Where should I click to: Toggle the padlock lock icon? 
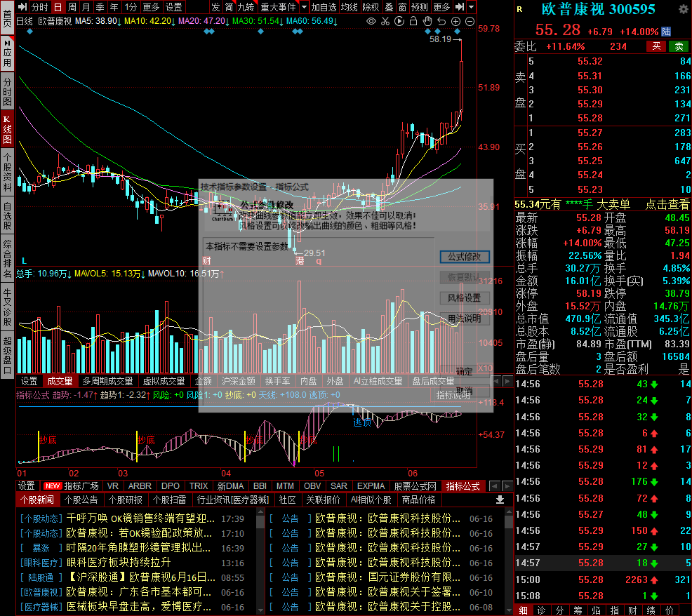pyautogui.click(x=413, y=21)
